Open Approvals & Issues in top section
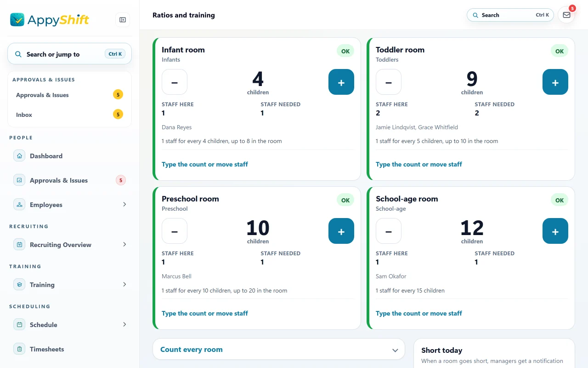The image size is (588, 368). coord(69,95)
